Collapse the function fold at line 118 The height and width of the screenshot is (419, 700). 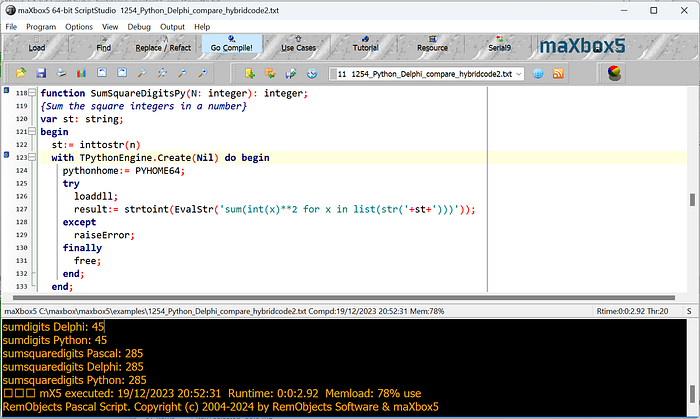(x=32, y=93)
